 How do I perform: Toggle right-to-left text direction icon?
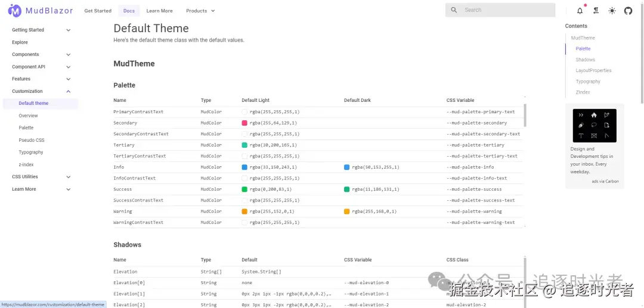pyautogui.click(x=596, y=11)
